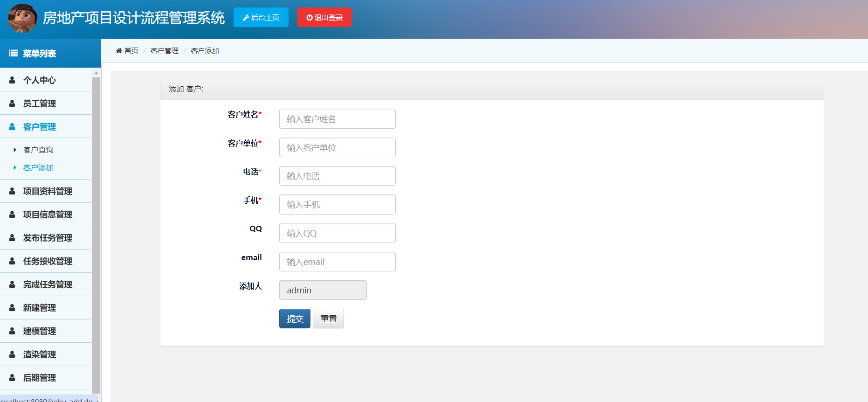Expand 任务接收管理 menu section
868x402 pixels.
pyautogui.click(x=46, y=261)
